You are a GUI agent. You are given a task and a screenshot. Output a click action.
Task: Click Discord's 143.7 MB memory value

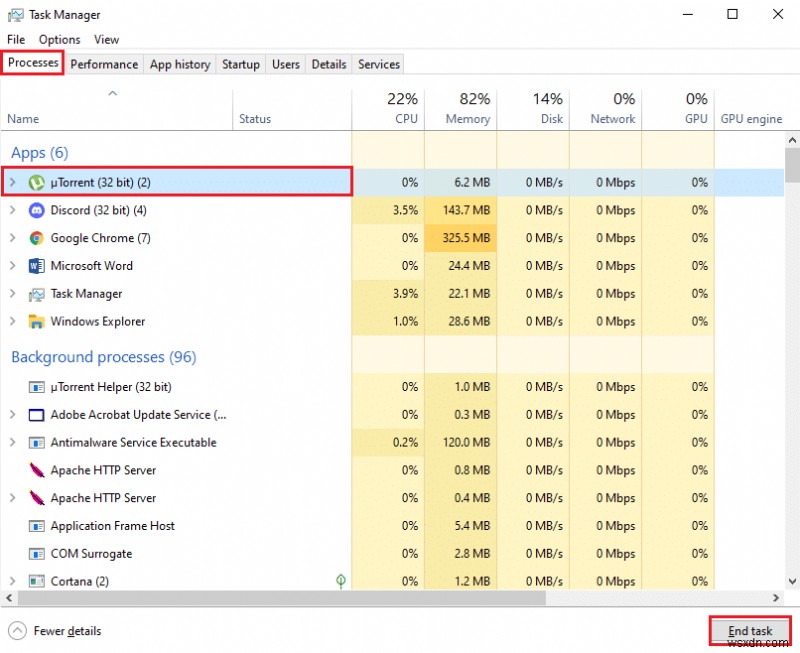click(x=466, y=210)
